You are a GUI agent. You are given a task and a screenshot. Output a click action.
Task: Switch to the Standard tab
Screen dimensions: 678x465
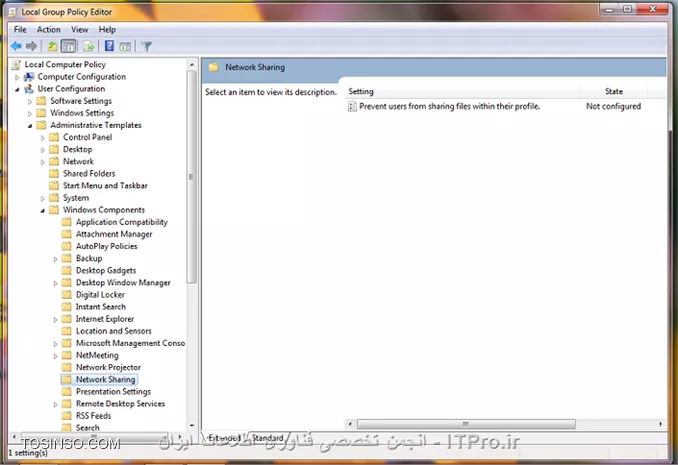coord(268,438)
